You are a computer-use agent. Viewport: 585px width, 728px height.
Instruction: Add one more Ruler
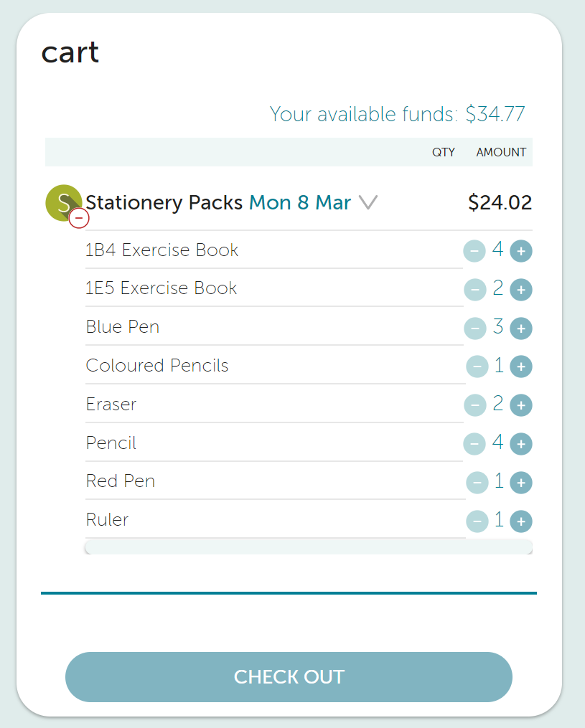pyautogui.click(x=521, y=521)
